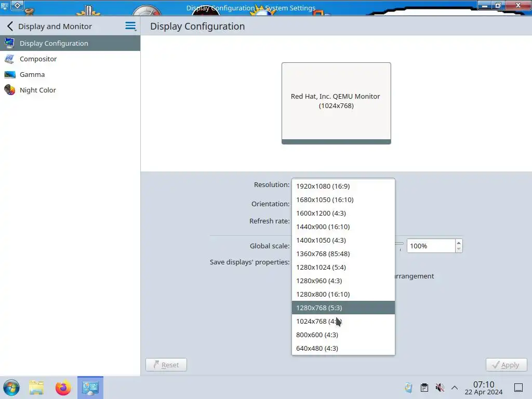Open the clock showing 07:10

coord(484,388)
